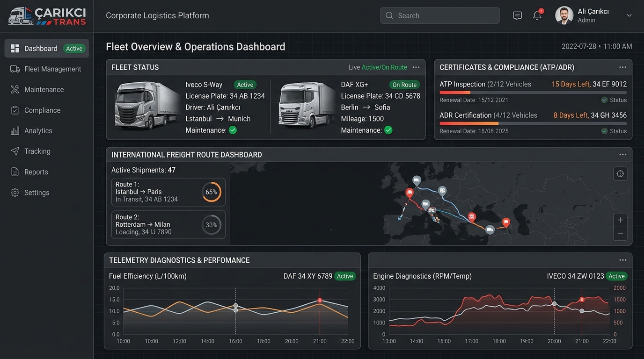Open International Freight Route panel options

(x=622, y=155)
